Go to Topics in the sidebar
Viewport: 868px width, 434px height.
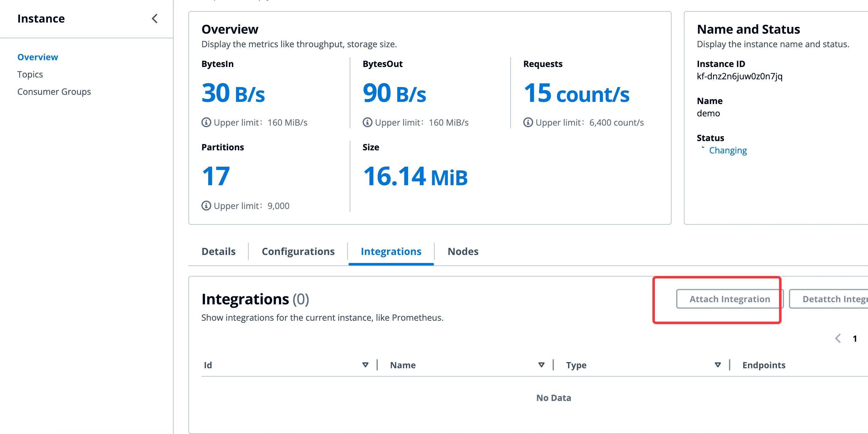point(30,74)
